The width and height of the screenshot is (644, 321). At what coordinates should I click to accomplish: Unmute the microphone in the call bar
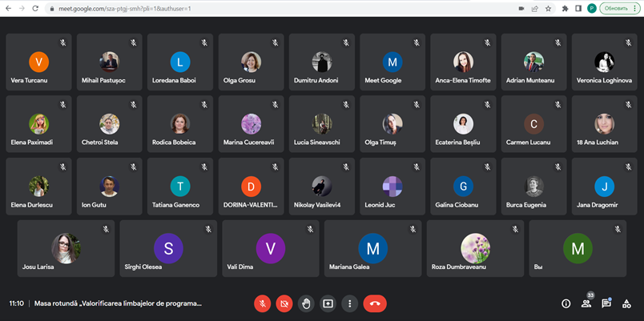pyautogui.click(x=262, y=303)
